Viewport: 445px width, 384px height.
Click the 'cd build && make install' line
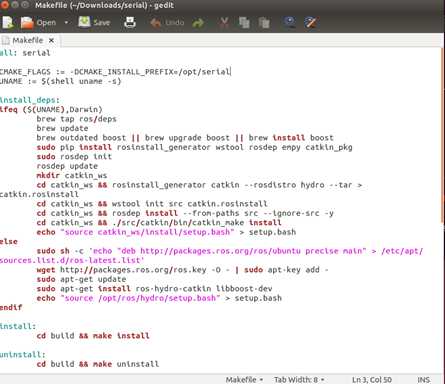point(93,336)
